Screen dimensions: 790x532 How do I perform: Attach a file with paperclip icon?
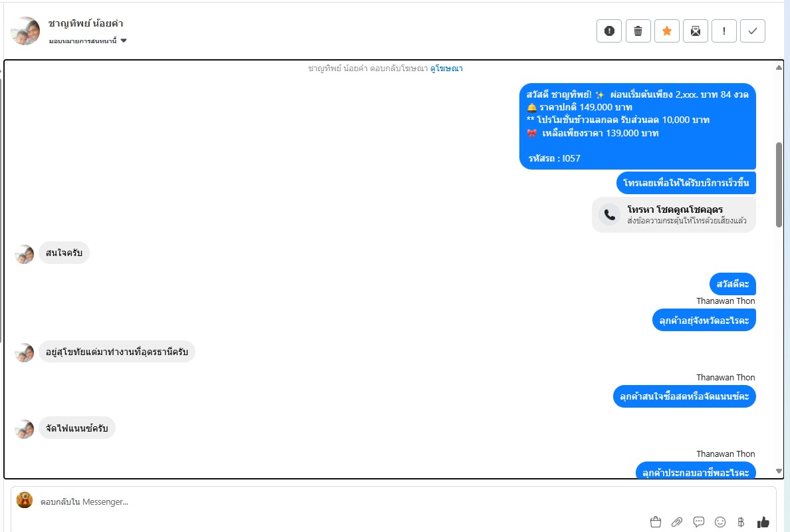tap(677, 522)
